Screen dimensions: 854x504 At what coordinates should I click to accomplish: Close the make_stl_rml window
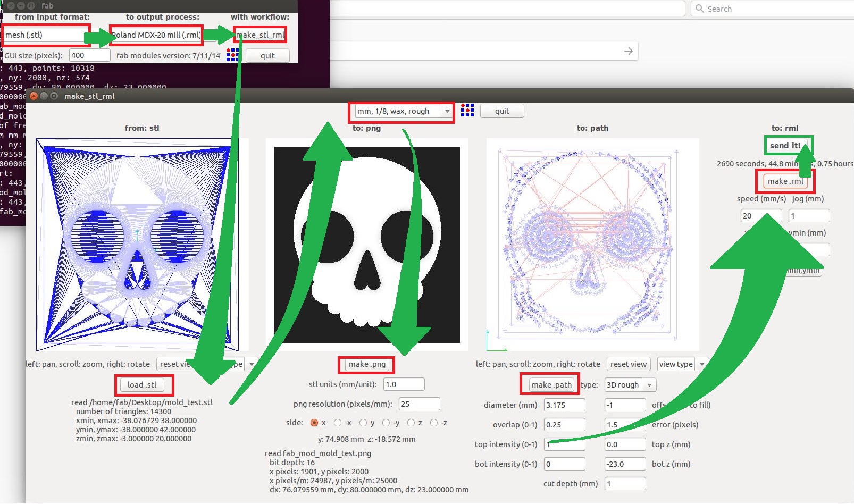click(34, 96)
